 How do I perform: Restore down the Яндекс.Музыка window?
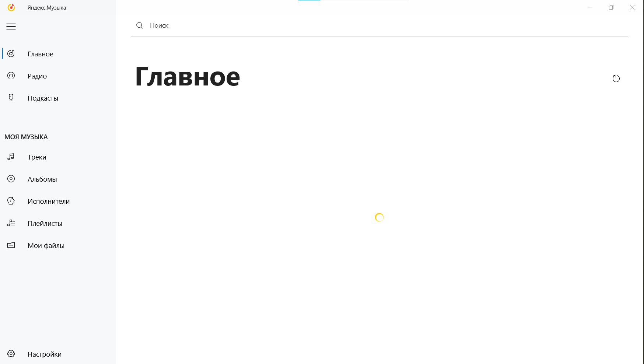point(611,7)
